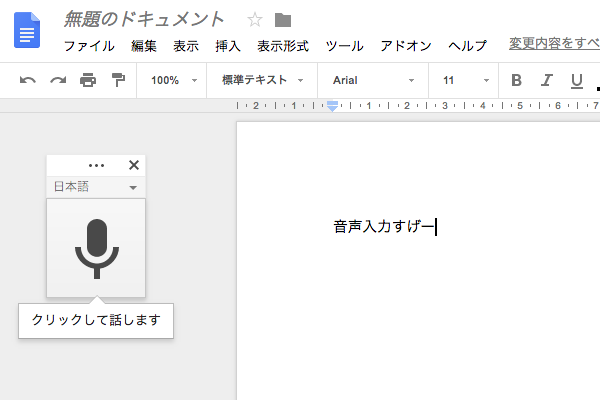The width and height of the screenshot is (600, 400).
Task: Star the 無題のドキュメント document
Action: 255,20
